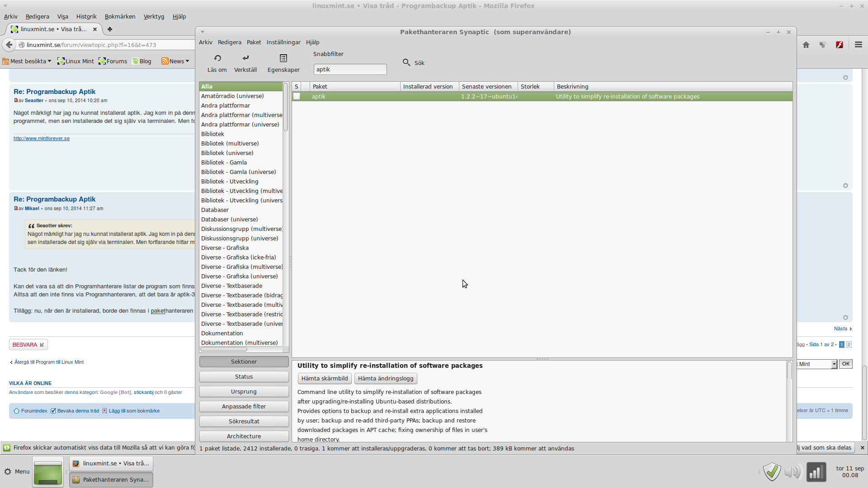Click the Ursprung filter button

(244, 392)
